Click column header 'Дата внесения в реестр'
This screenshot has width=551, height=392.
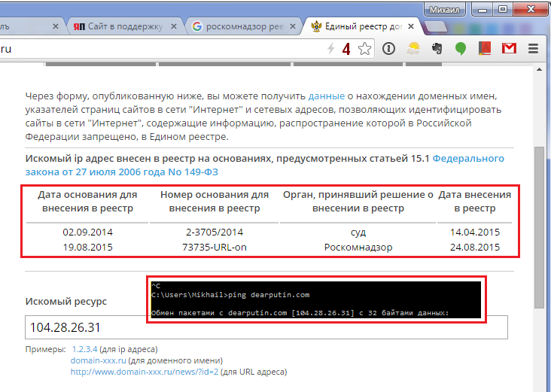click(x=475, y=202)
